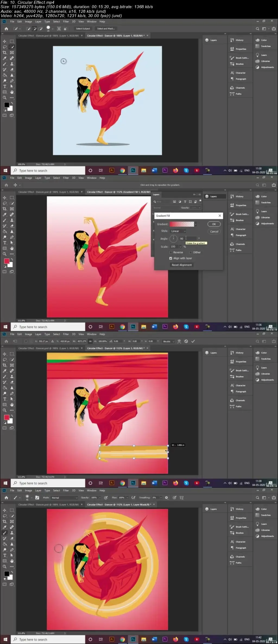Select the Rectangular Marquee tool in the Layer 3 frame
Image resolution: width=278 pixels, height=644 pixels.
[x=12, y=354]
